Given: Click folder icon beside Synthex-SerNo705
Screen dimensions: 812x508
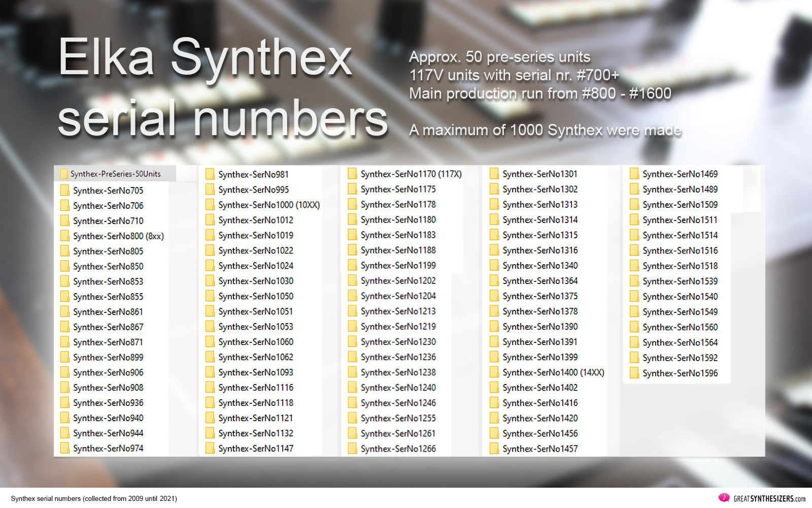Looking at the screenshot, I should [64, 190].
